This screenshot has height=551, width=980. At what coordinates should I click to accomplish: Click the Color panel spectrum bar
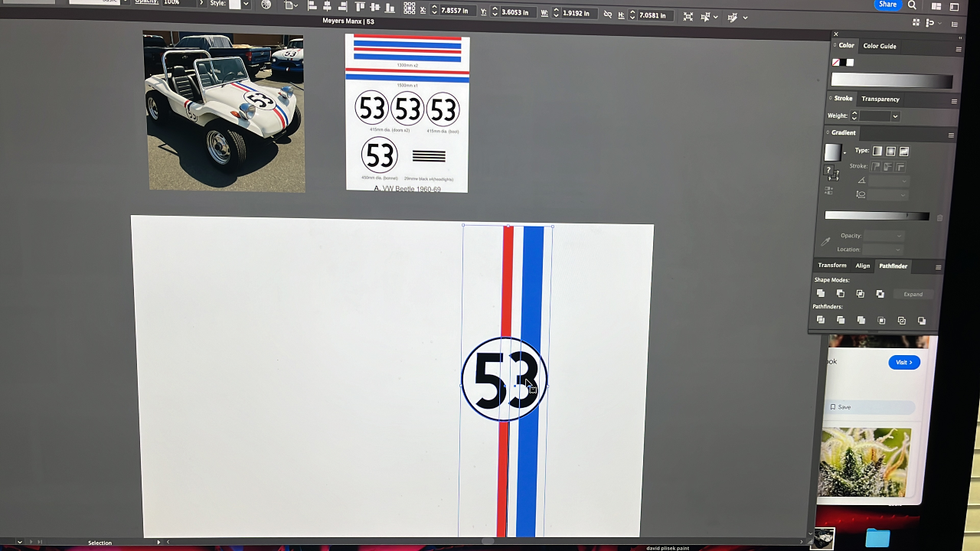[892, 80]
